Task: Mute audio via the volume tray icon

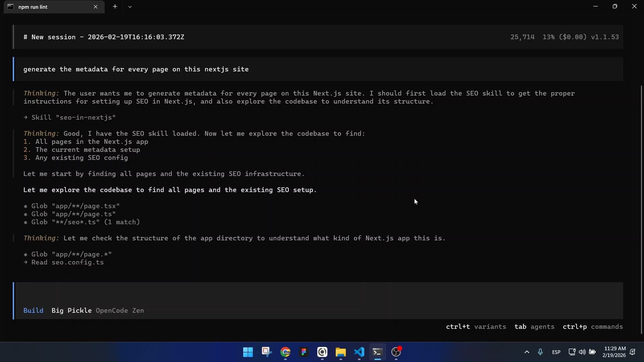Action: 582,352
